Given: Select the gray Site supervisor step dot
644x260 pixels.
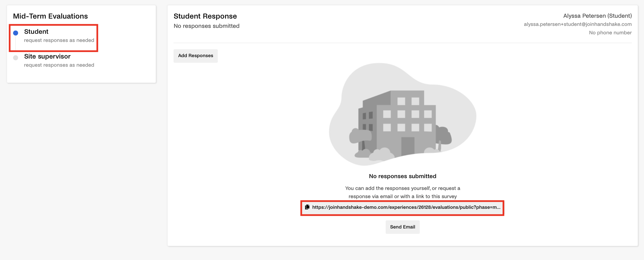Looking at the screenshot, I should click(16, 58).
